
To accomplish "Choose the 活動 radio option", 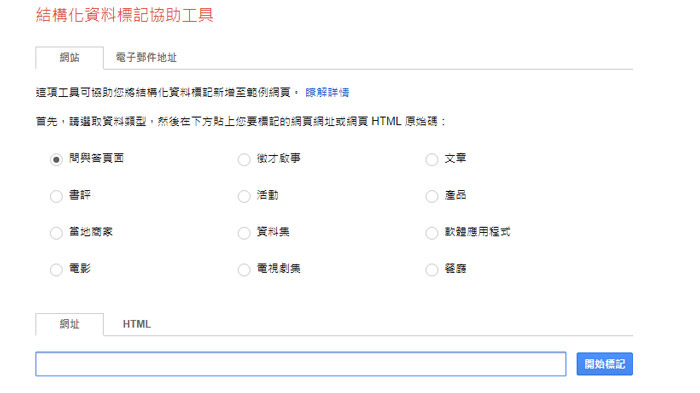I will pos(244,196).
